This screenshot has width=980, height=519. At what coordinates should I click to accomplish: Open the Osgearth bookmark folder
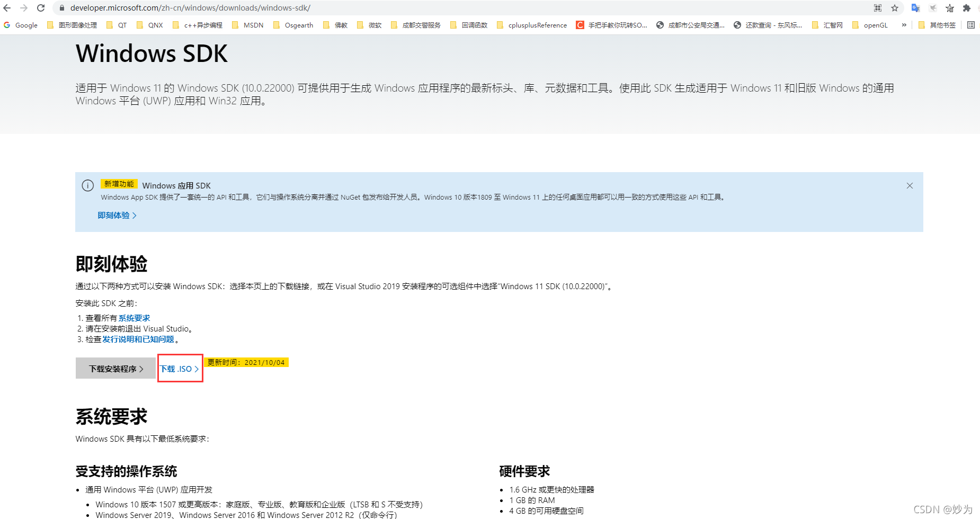(x=293, y=25)
